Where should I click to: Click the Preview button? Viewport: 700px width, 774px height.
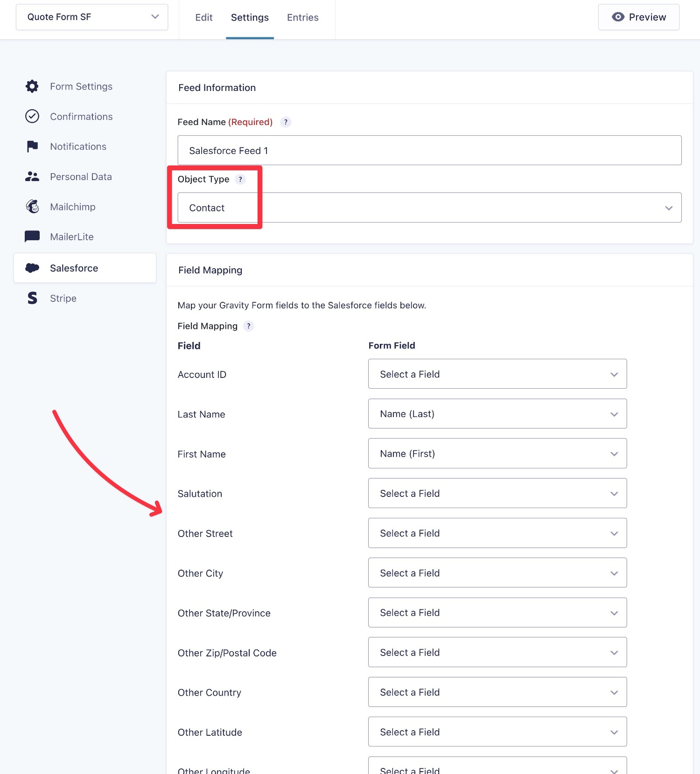638,17
